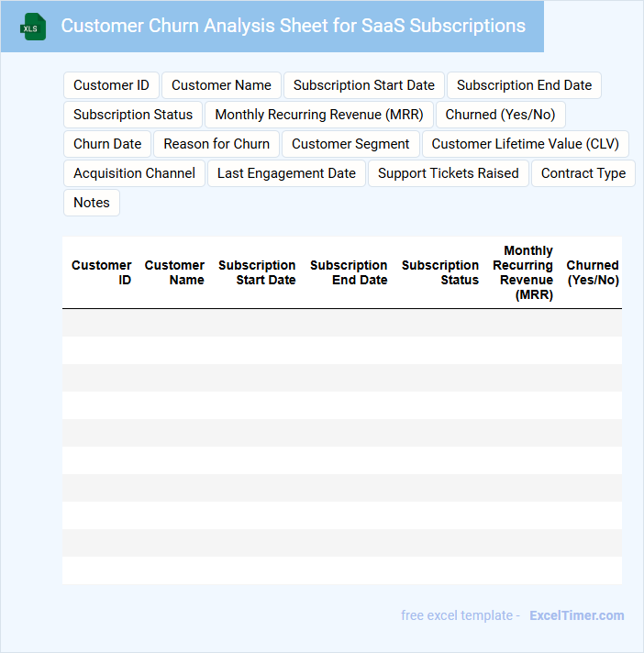
Task: Click the Reason for Churn tag
Action: (217, 144)
